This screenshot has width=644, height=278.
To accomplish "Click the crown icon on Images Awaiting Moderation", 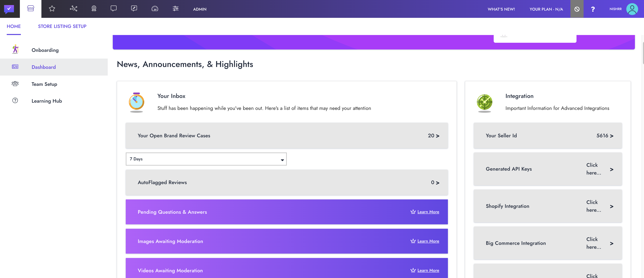I will click(x=413, y=241).
